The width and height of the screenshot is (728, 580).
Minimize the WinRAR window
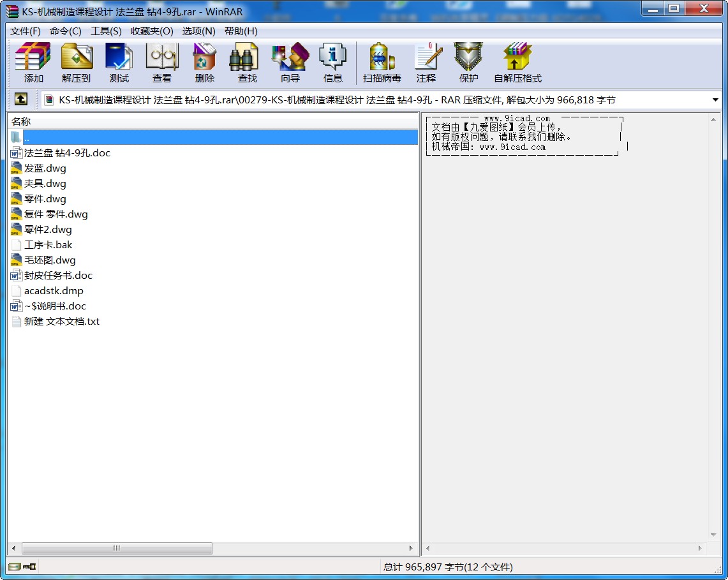tap(653, 10)
